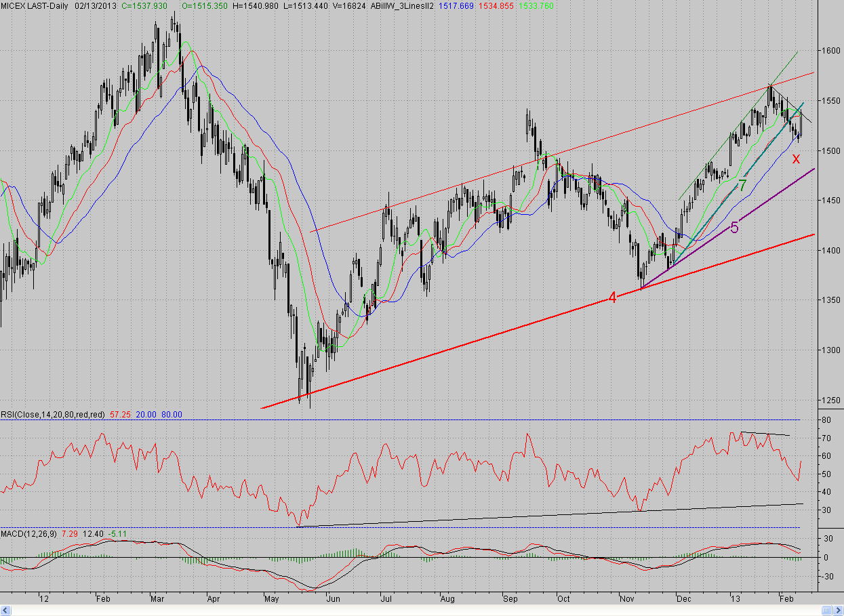Click the MACD(12,26,9) pane label
Image resolution: width=844 pixels, height=616 pixels.
coord(29,535)
